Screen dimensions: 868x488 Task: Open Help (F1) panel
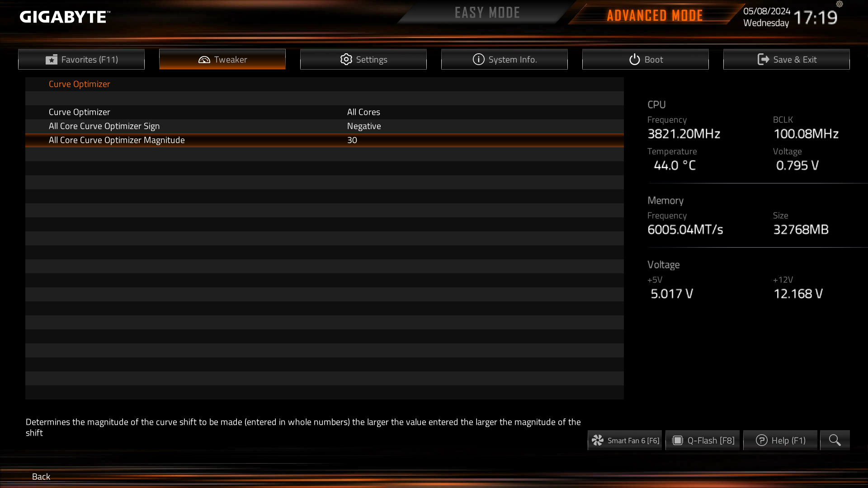coord(780,440)
